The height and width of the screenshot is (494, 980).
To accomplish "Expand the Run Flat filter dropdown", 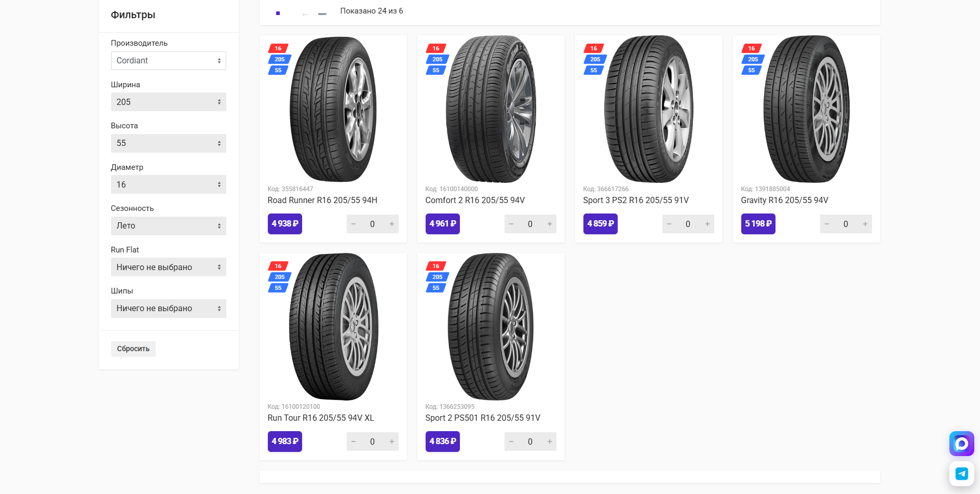I will (x=169, y=267).
